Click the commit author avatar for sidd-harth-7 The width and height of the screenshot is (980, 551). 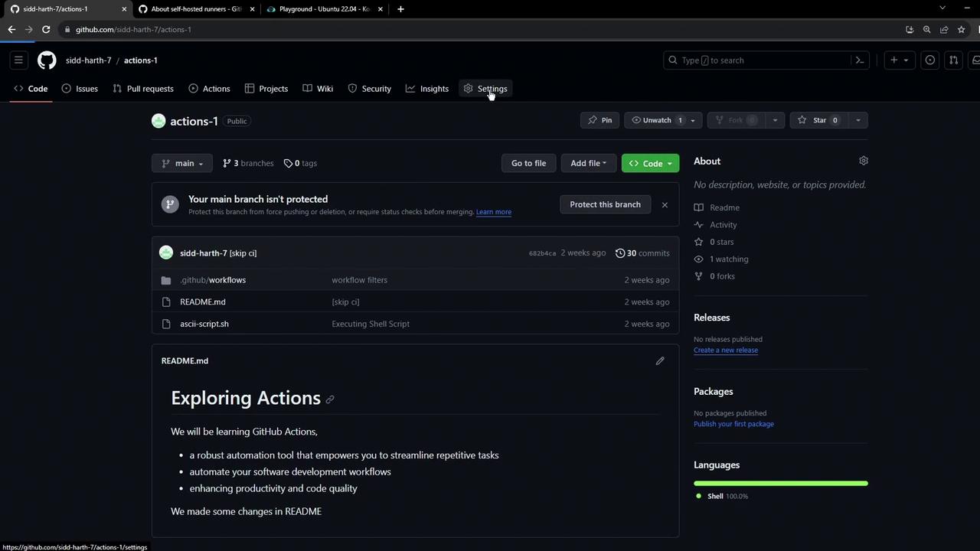click(x=166, y=253)
